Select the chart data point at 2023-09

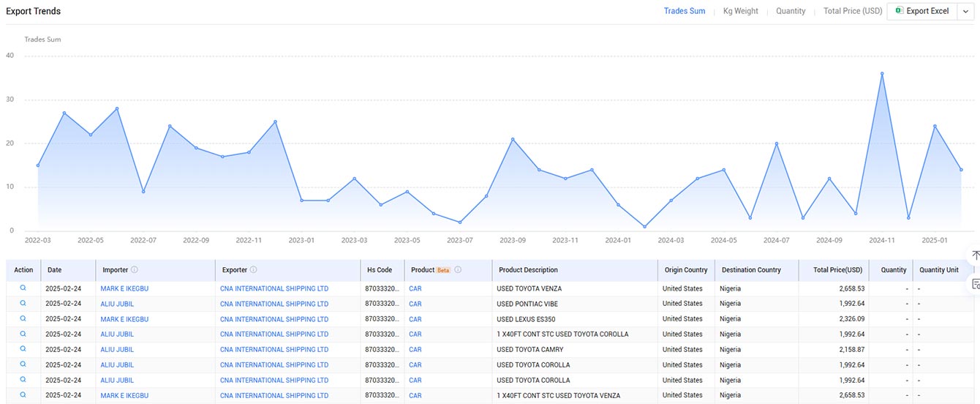tap(513, 139)
